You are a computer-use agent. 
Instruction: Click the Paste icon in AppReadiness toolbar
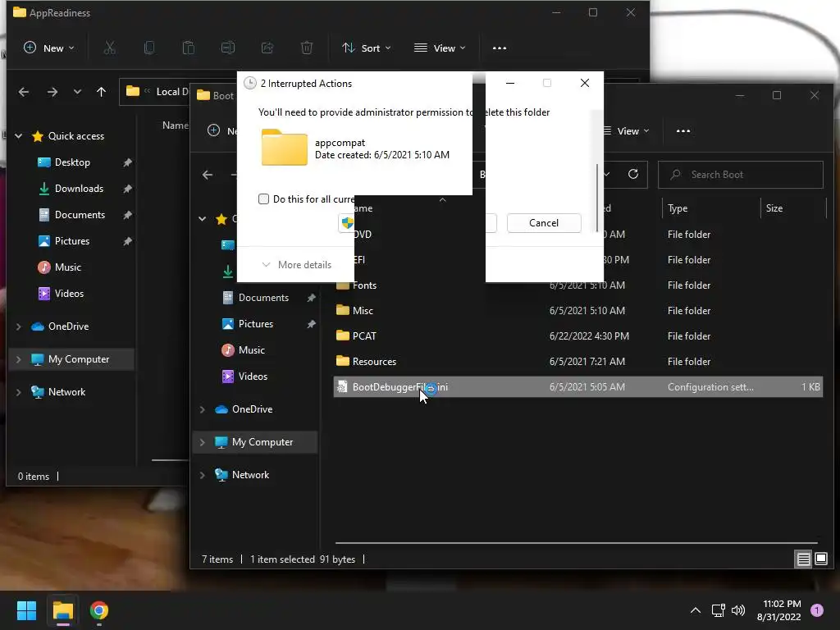point(189,48)
